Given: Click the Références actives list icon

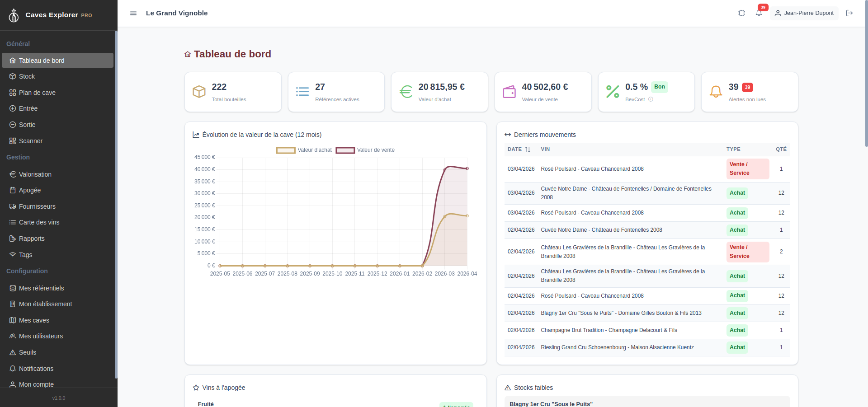Looking at the screenshot, I should 302,92.
